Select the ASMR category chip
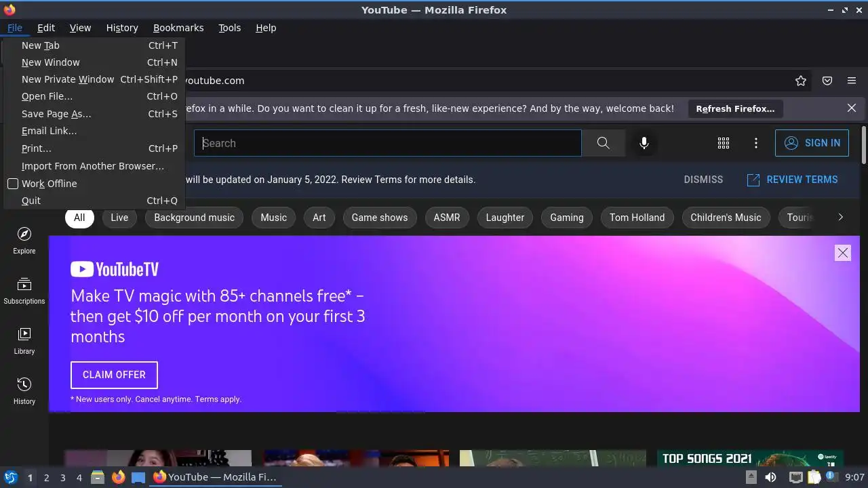 point(447,218)
